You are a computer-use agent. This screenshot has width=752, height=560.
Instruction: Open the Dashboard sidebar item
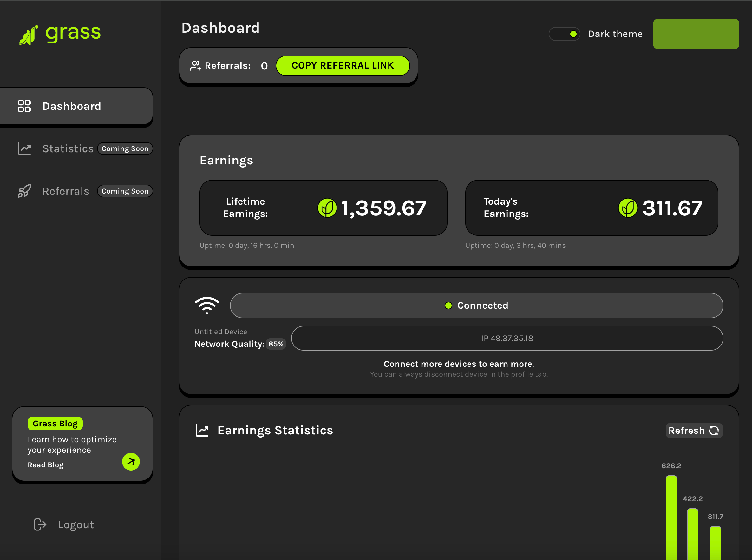coord(76,106)
